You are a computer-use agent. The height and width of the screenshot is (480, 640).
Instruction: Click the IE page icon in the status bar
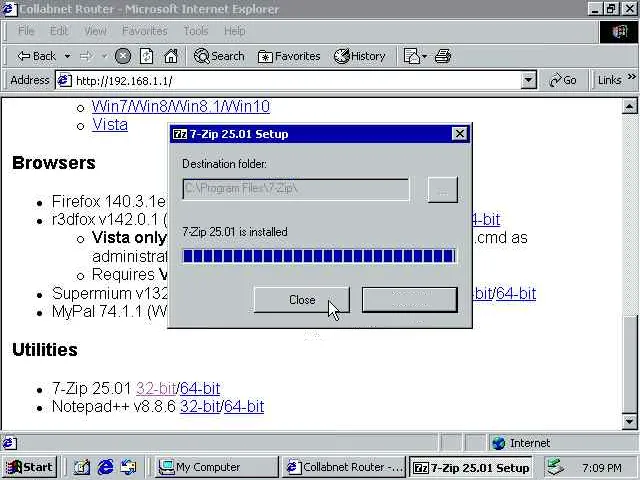pos(10,443)
